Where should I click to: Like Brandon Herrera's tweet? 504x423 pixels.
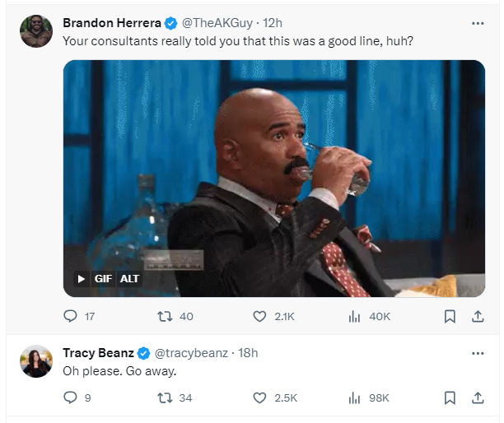click(259, 316)
